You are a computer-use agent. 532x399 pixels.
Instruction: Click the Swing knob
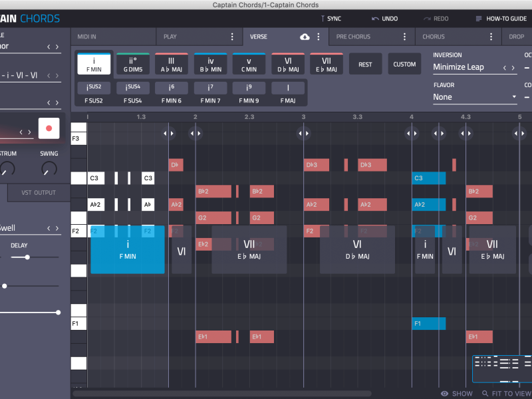(x=49, y=169)
